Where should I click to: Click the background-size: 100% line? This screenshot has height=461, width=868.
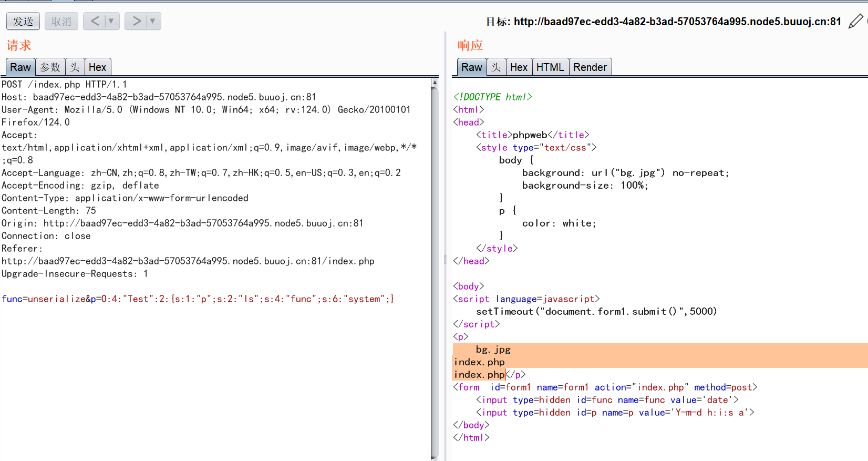[585, 185]
